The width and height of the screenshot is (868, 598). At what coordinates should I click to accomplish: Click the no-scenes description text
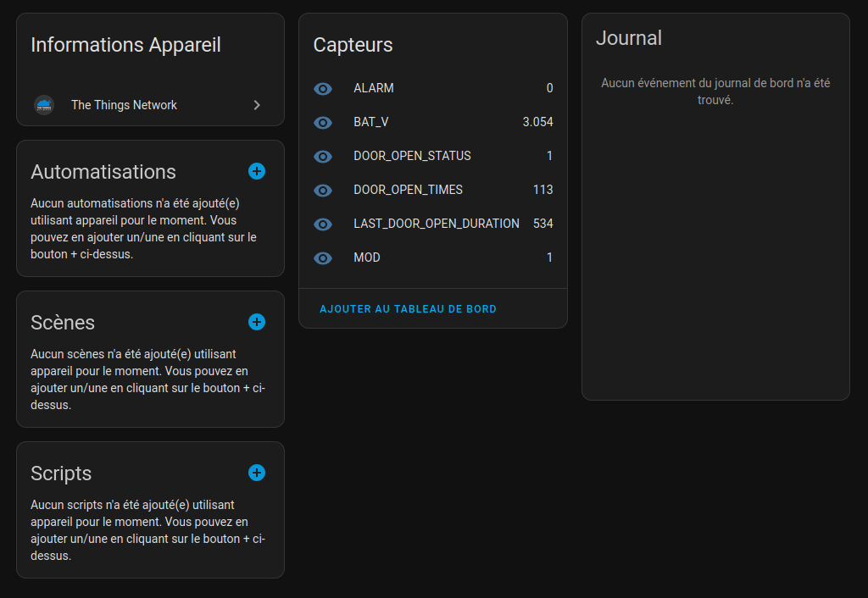(147, 379)
